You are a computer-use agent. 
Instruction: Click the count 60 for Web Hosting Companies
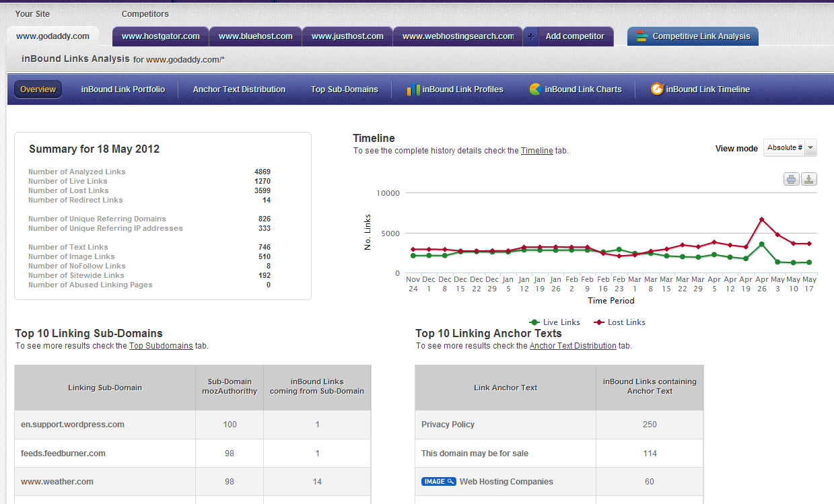tap(650, 482)
